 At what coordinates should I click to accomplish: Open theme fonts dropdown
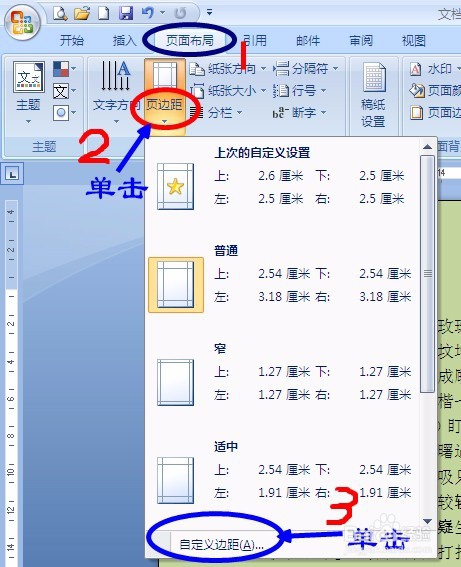coord(64,91)
